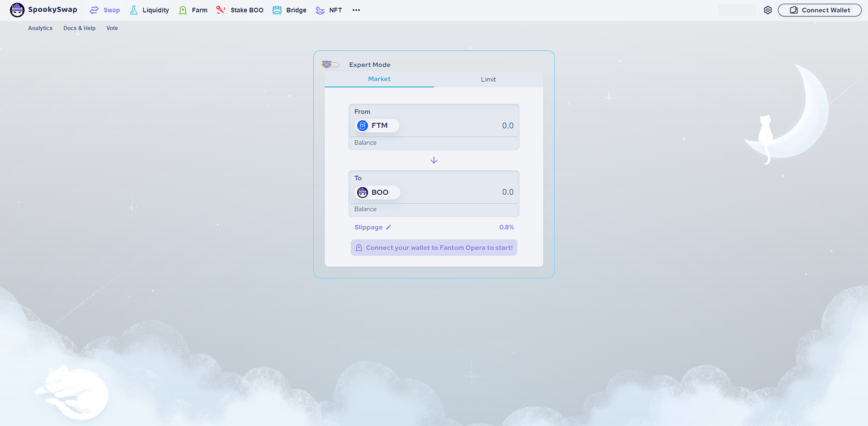Open the BOO token selector
This screenshot has height=426, width=868.
[x=377, y=192]
